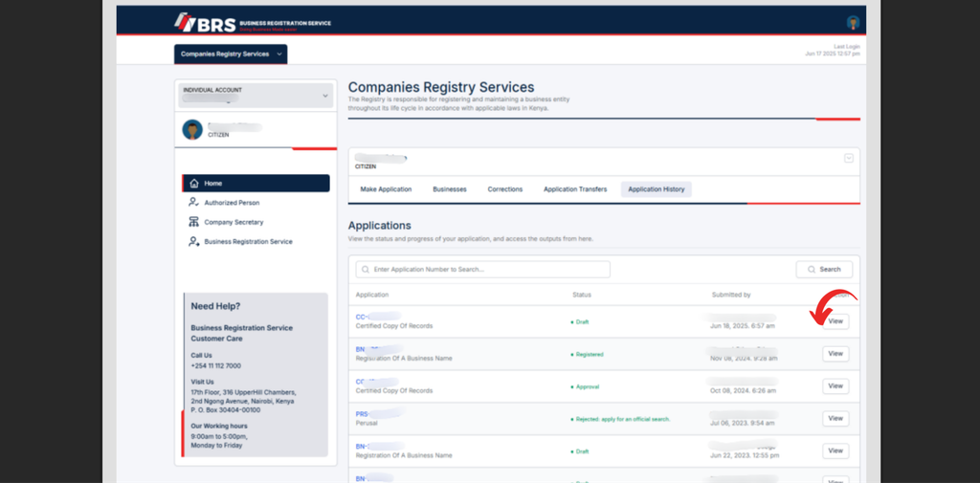Screen dimensions: 980x483
Task: Switch to the Businesses tab
Action: point(450,189)
